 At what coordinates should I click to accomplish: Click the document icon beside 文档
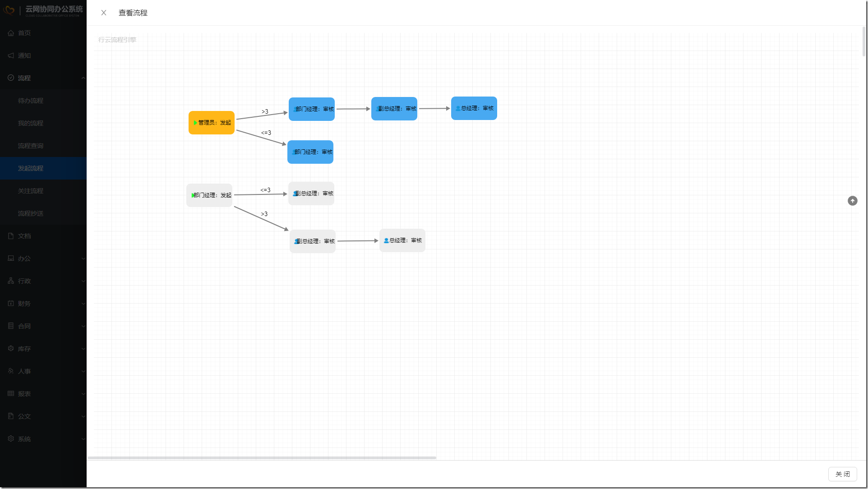click(11, 236)
